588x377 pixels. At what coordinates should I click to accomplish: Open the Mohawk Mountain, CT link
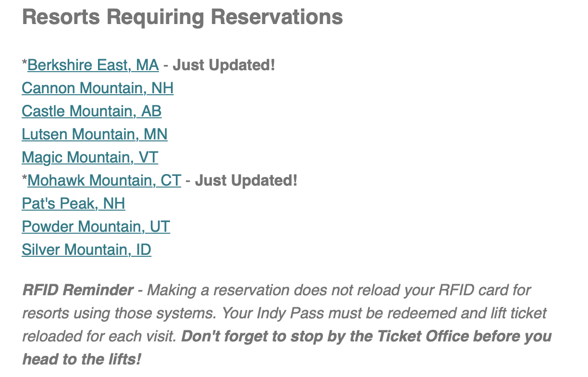[x=104, y=180]
